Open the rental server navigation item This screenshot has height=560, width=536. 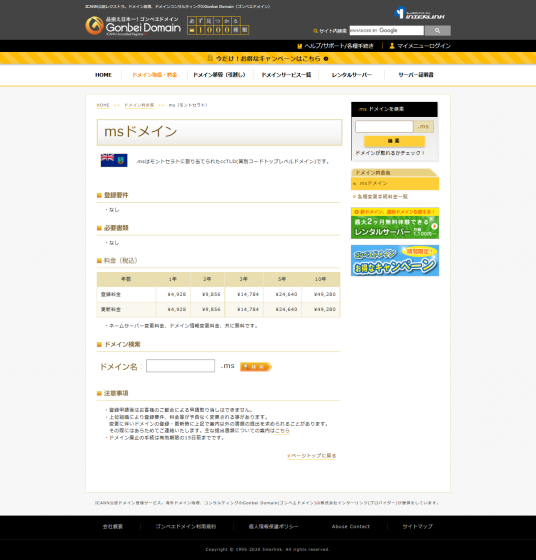[x=351, y=75]
